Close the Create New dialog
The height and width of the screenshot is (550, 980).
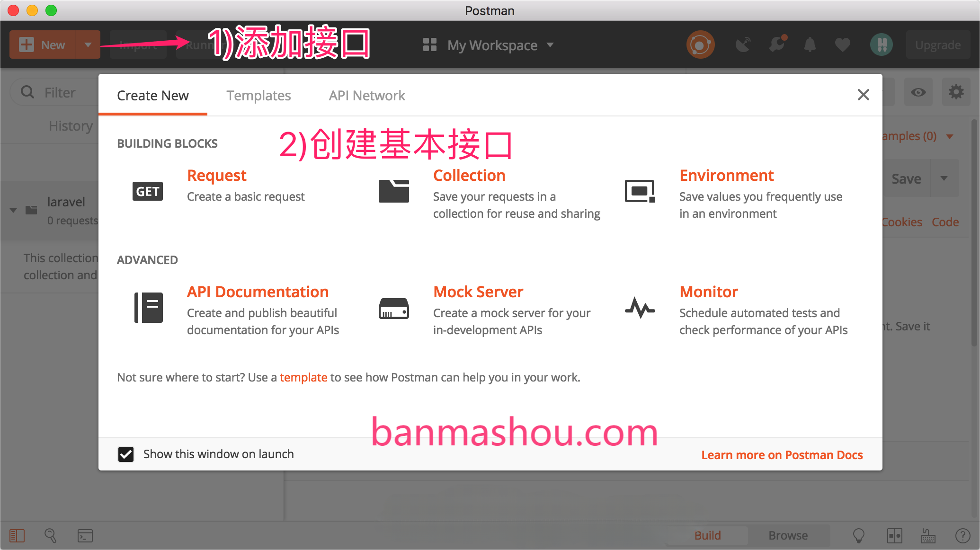tap(863, 95)
